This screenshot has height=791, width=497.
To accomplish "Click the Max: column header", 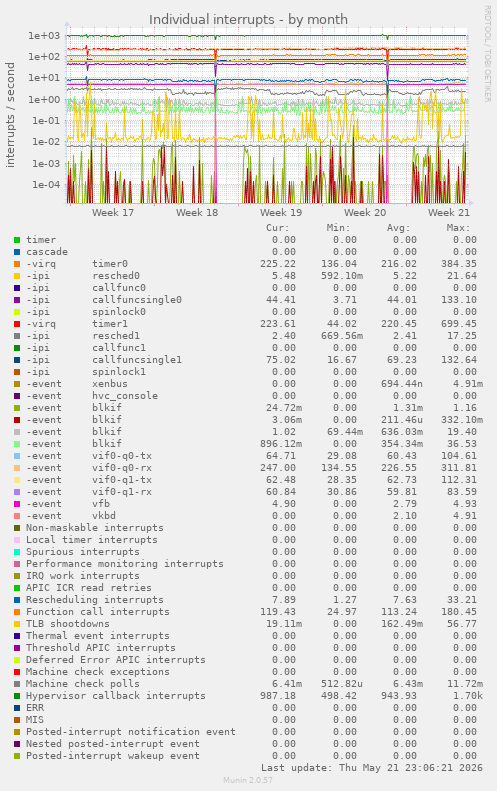I will point(459,228).
